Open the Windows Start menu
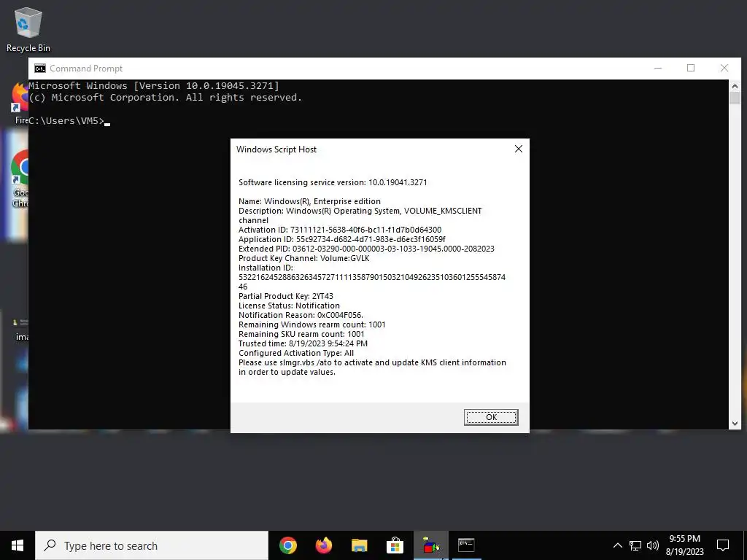 coord(18,545)
